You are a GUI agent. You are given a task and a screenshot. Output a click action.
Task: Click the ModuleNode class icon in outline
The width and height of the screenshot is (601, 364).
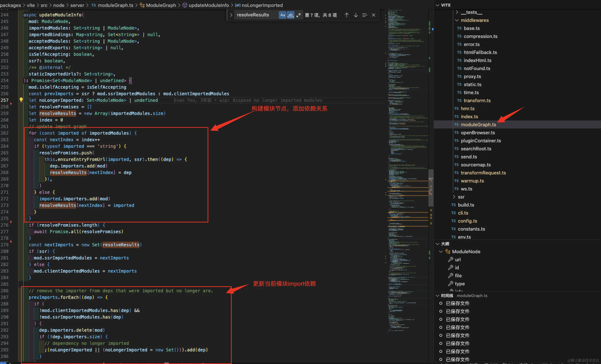point(448,251)
